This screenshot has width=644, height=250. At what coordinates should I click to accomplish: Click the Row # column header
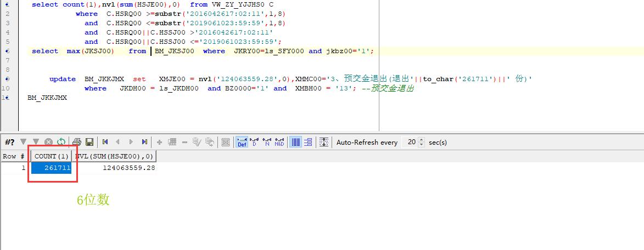tap(15, 156)
